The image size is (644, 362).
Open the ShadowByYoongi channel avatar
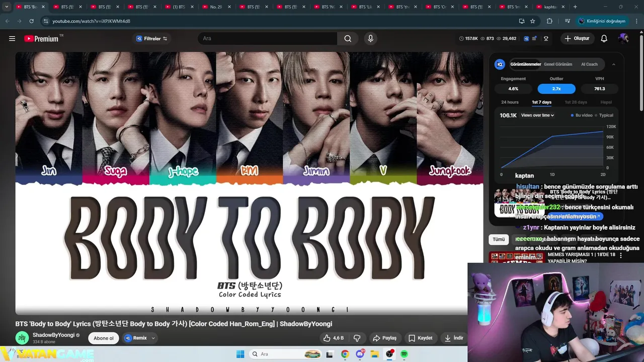pyautogui.click(x=22, y=338)
